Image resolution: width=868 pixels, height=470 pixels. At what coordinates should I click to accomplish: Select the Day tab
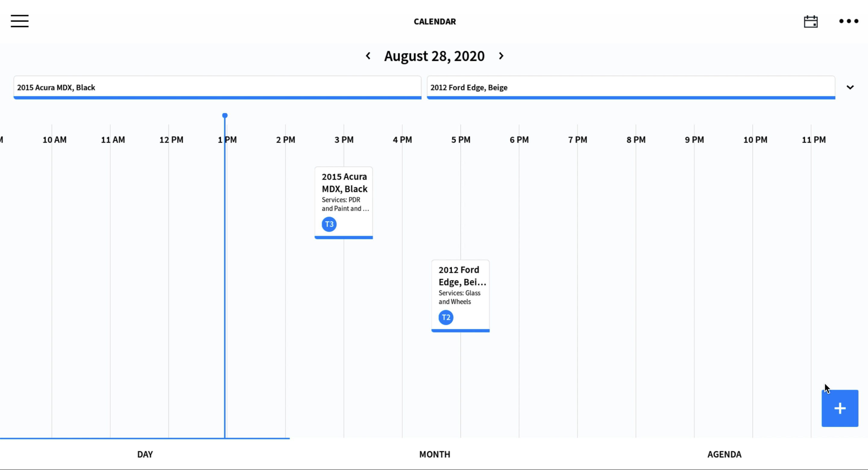coord(145,454)
